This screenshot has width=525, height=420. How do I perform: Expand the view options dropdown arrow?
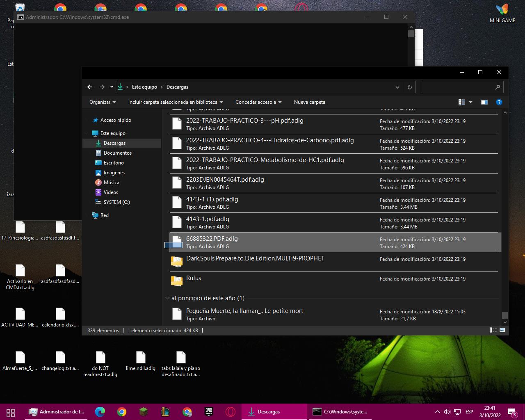[470, 102]
